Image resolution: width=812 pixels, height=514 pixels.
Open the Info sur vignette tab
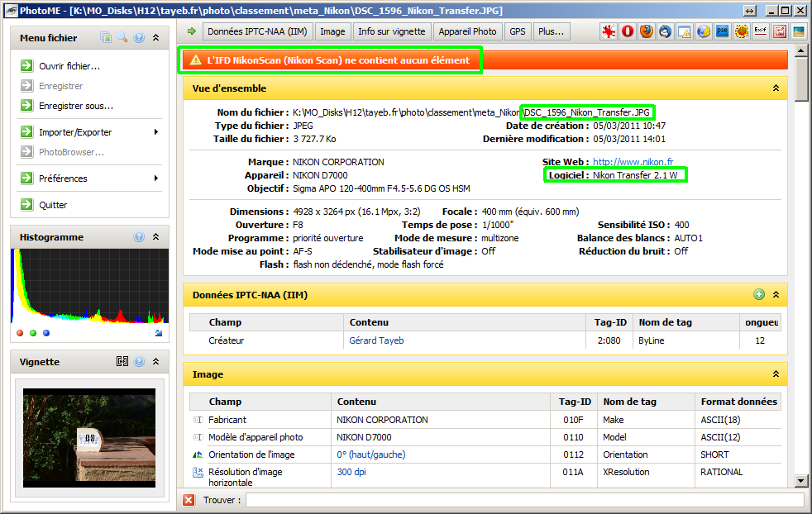(x=391, y=31)
